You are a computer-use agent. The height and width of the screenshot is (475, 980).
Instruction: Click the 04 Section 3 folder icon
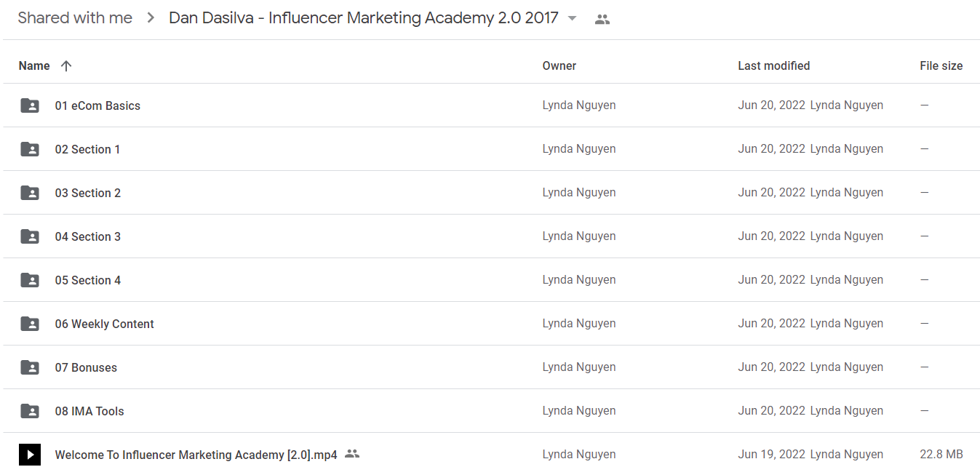30,236
